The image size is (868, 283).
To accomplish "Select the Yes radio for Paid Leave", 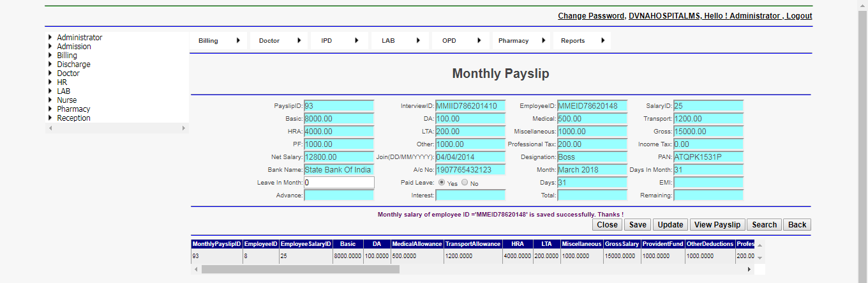I will [x=442, y=183].
